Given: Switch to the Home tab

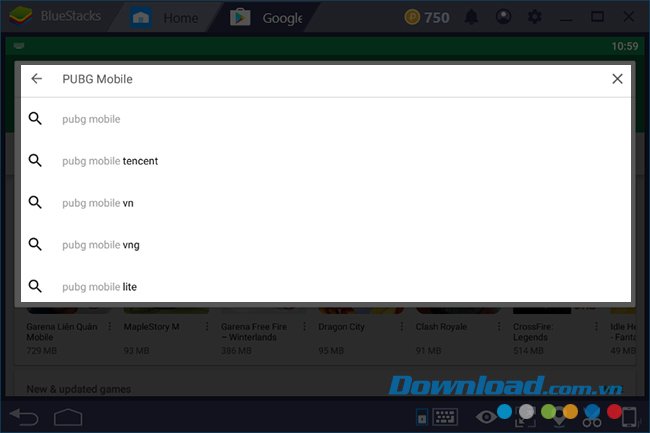Looking at the screenshot, I should point(165,18).
